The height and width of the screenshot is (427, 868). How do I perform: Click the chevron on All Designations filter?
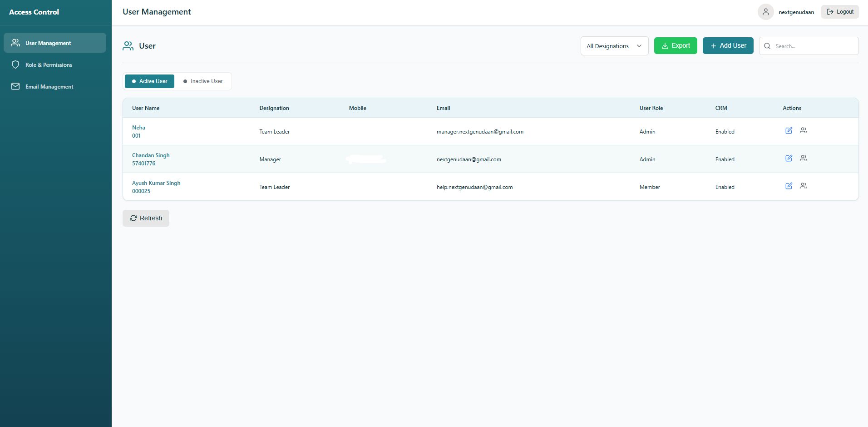coord(640,45)
